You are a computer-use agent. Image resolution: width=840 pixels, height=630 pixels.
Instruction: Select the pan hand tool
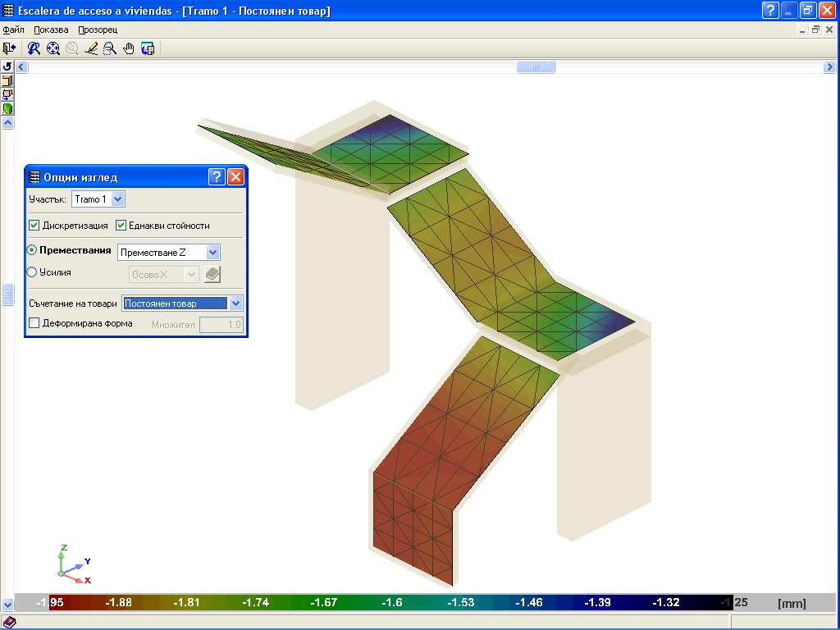tap(129, 48)
